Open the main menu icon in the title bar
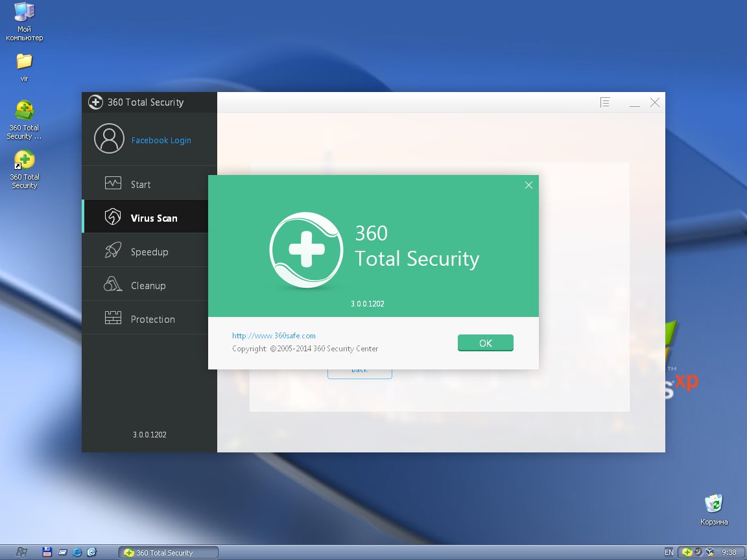The width and height of the screenshot is (747, 560). point(605,102)
